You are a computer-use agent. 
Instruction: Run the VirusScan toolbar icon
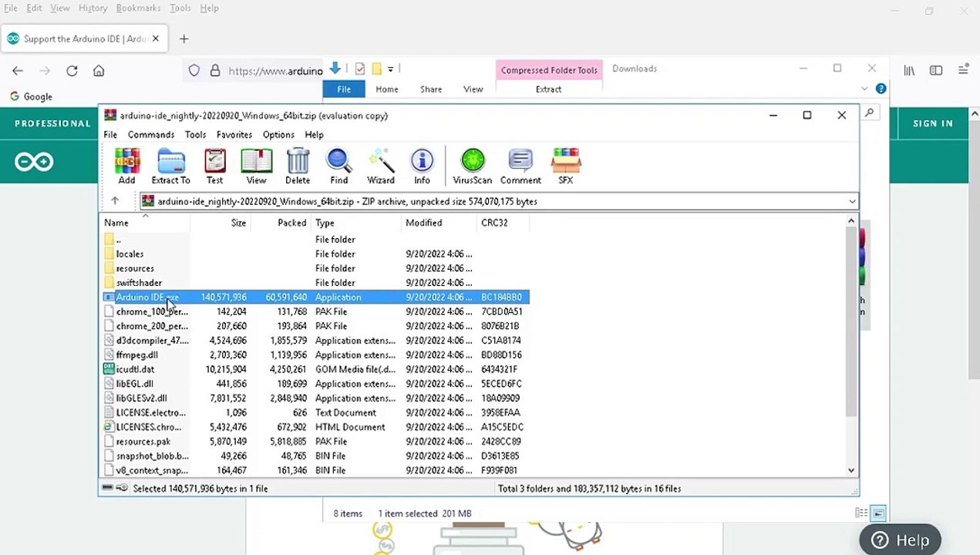[472, 166]
